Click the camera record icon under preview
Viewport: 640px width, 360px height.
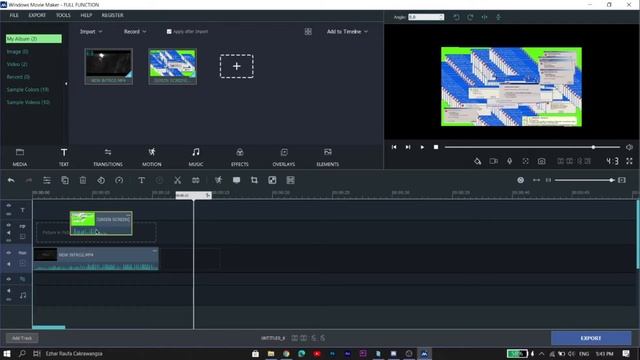pyautogui.click(x=493, y=161)
